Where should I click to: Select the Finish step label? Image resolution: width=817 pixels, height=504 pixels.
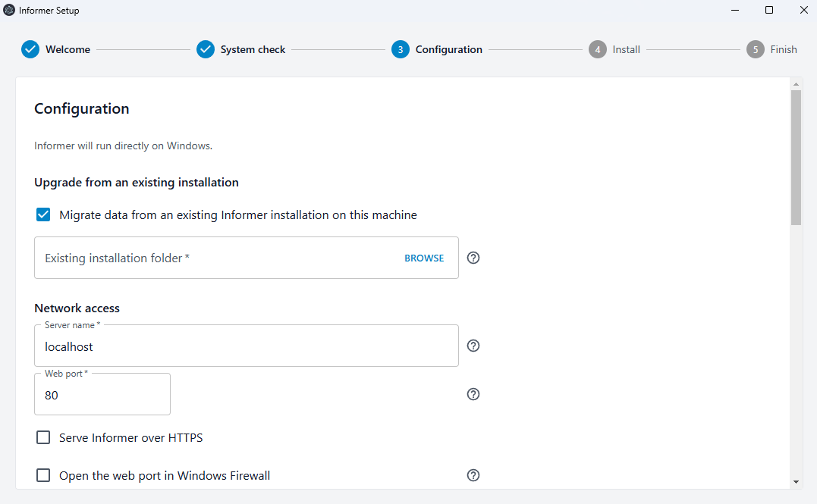coord(784,49)
